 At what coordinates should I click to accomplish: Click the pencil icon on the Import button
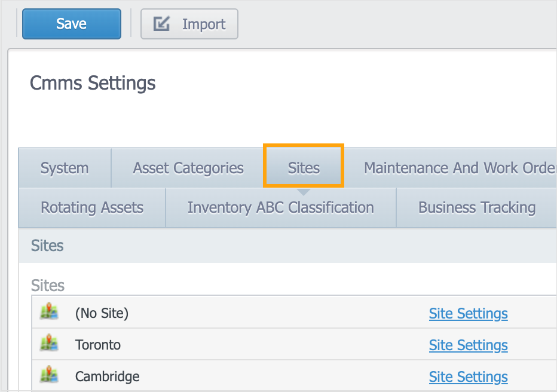pyautogui.click(x=161, y=24)
